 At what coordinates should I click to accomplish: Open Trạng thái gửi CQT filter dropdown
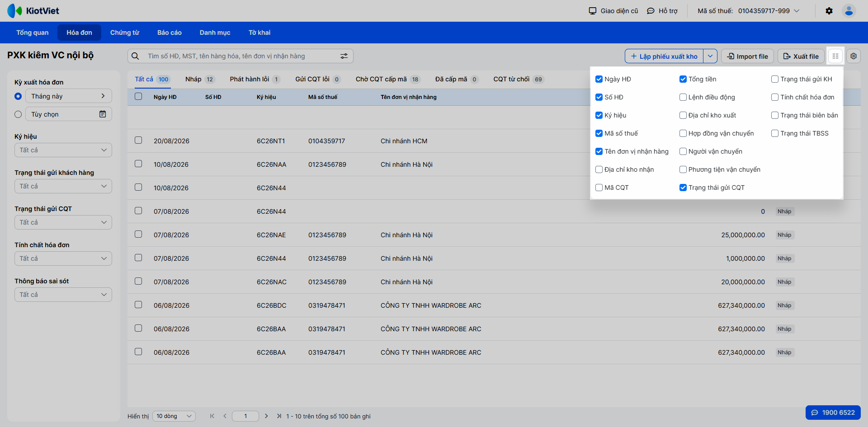[63, 222]
